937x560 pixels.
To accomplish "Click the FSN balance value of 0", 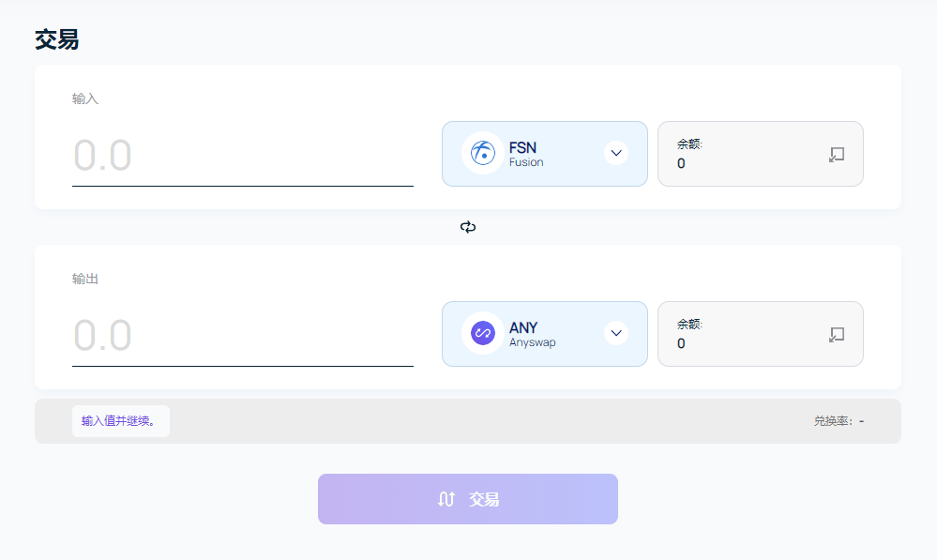I will [682, 163].
